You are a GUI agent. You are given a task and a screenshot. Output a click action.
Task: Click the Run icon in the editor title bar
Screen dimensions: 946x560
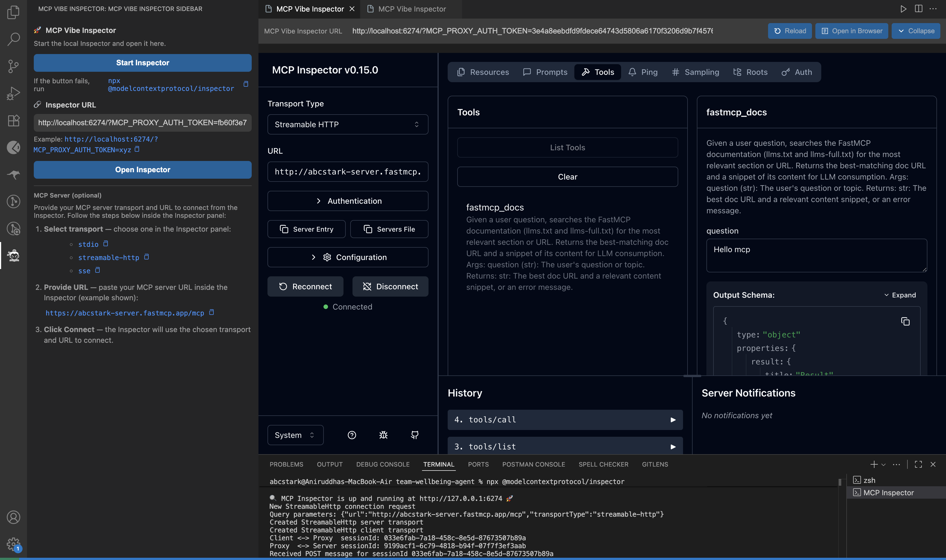[x=903, y=9]
